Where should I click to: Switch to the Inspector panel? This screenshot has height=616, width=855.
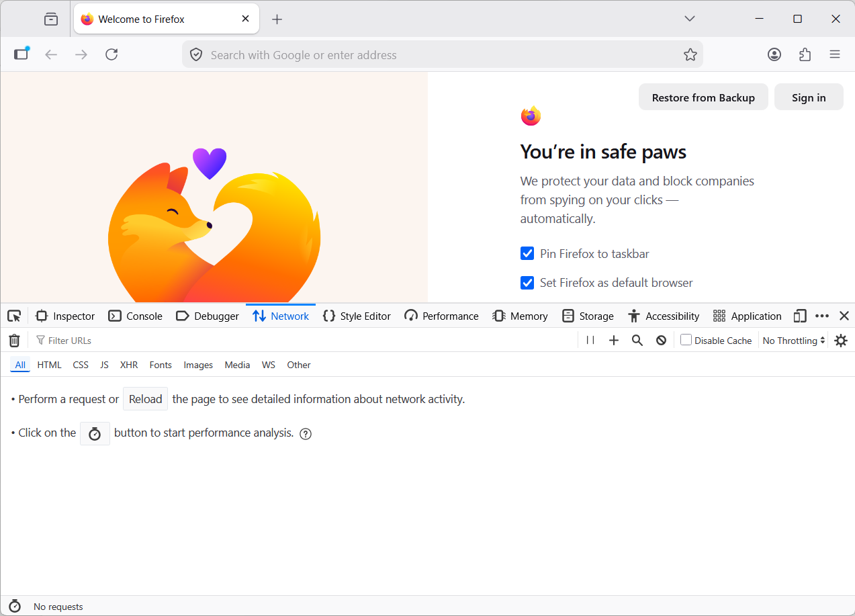tap(65, 316)
